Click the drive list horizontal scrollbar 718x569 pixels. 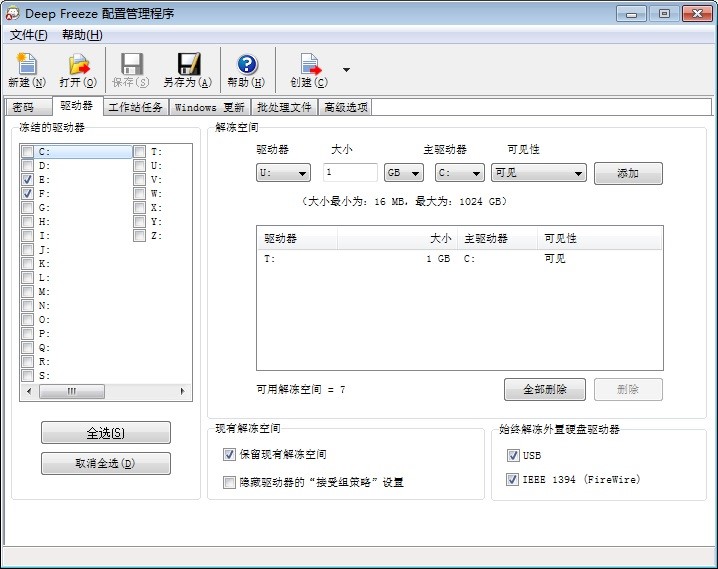[105, 391]
